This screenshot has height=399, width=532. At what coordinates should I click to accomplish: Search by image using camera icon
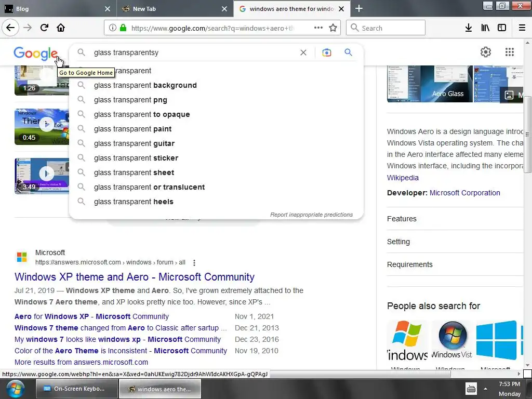326,52
